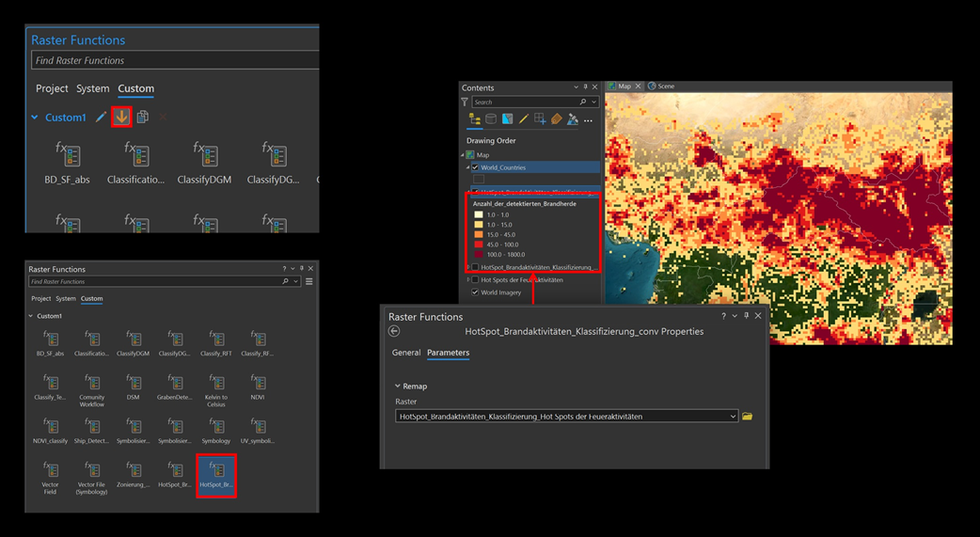The height and width of the screenshot is (537, 980).
Task: Click the back arrow in Properties pane
Action: point(394,331)
